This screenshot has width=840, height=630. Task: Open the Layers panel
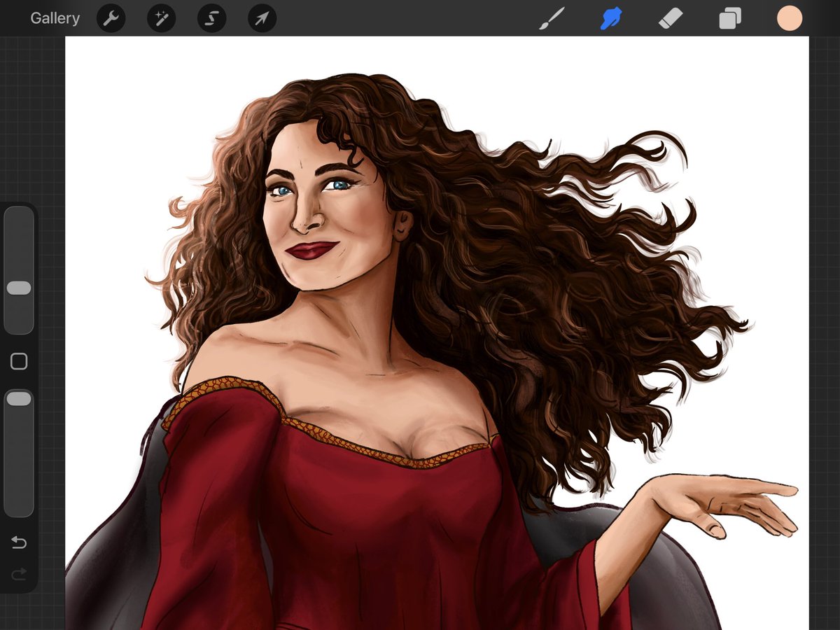pyautogui.click(x=730, y=18)
